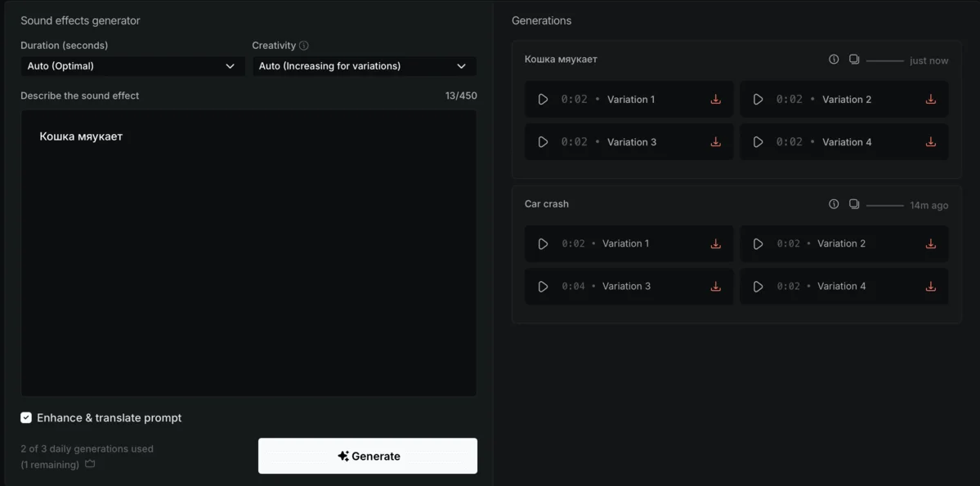Viewport: 980px width, 486px height.
Task: Download Variation 4 of Car crash
Action: 930,287
